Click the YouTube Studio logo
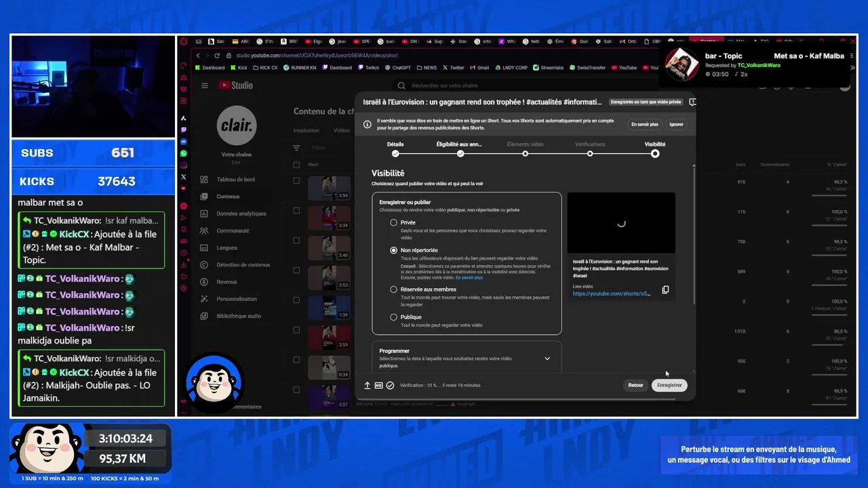The width and height of the screenshot is (868, 488). [235, 85]
